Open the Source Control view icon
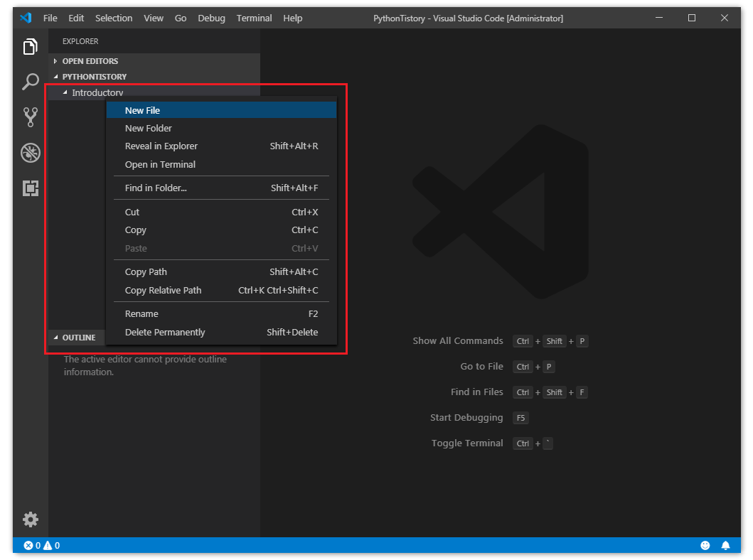 pos(31,117)
